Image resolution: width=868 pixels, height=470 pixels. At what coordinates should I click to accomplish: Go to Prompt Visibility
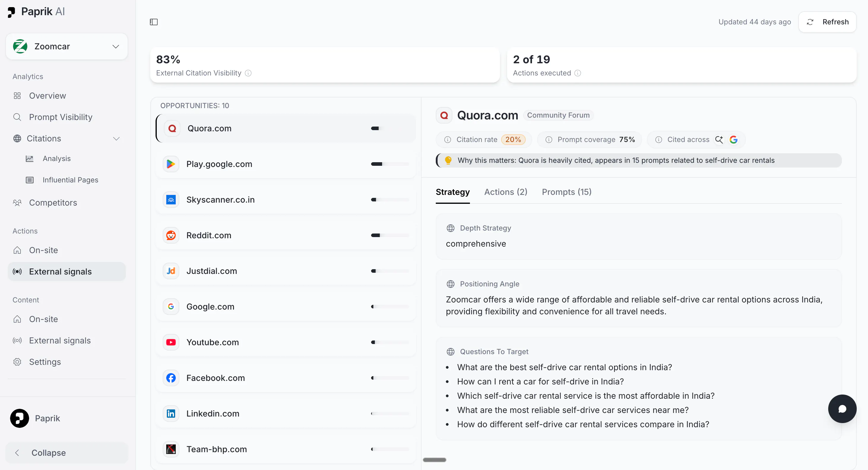click(x=67, y=117)
